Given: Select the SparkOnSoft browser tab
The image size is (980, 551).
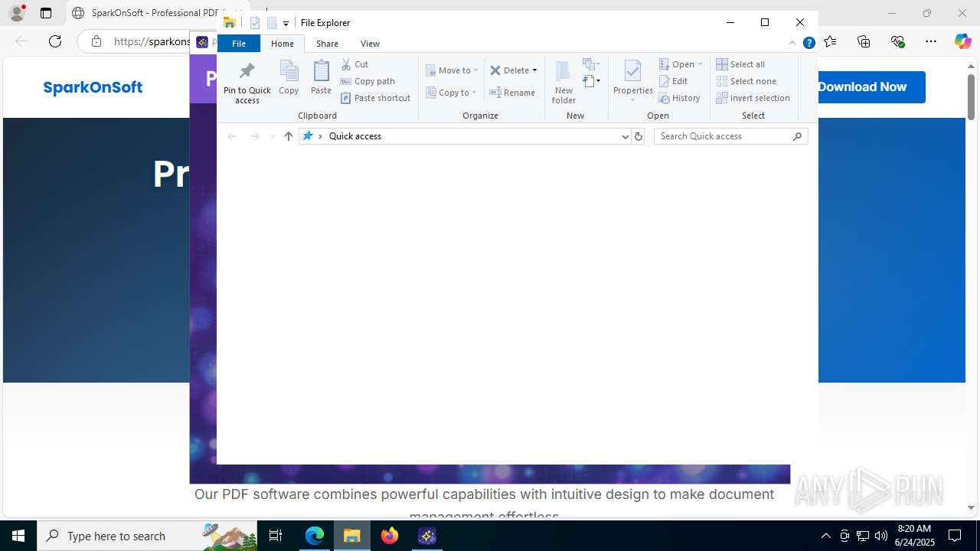Looking at the screenshot, I should pyautogui.click(x=157, y=13).
